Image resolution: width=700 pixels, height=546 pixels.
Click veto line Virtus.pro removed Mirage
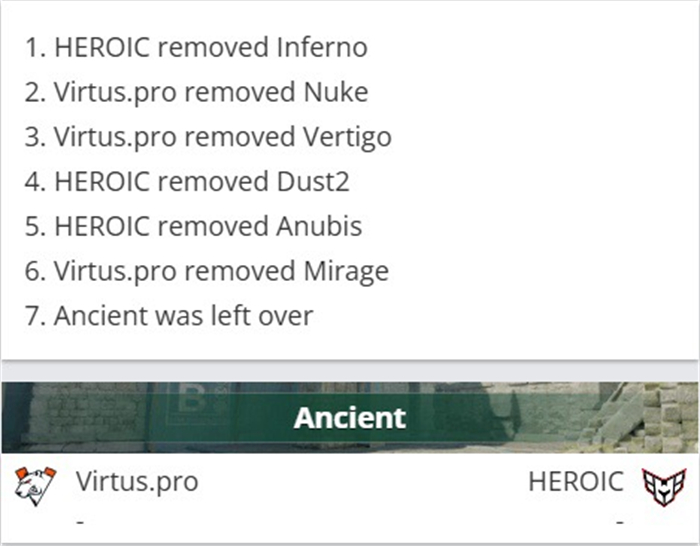[x=207, y=271]
